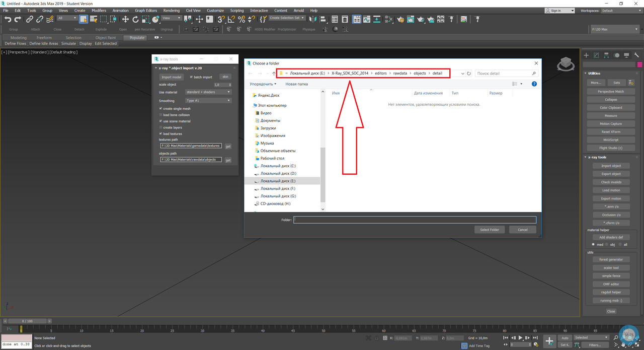Viewport: 644px width, 350px height.
Task: Open Use material dropdown
Action: pyautogui.click(x=208, y=92)
